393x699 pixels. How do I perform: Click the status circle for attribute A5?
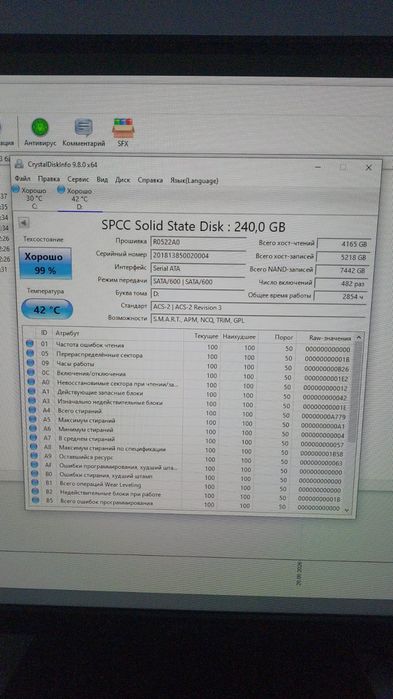coord(33,419)
